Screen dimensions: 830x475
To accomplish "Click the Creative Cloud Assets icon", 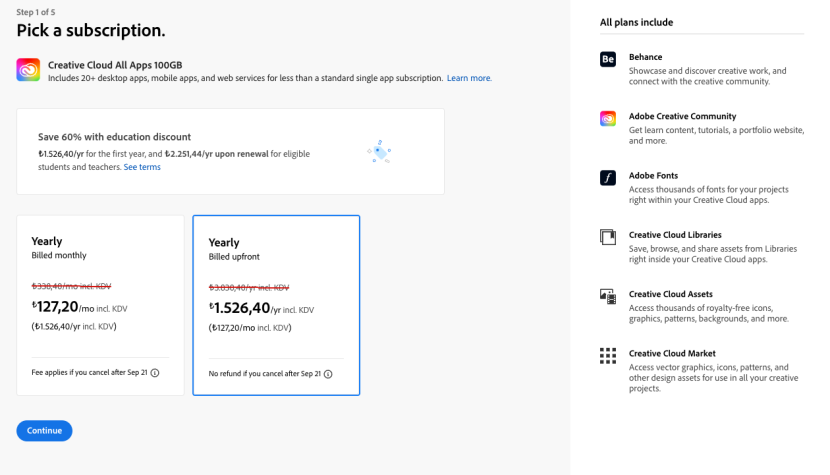I will coord(608,297).
